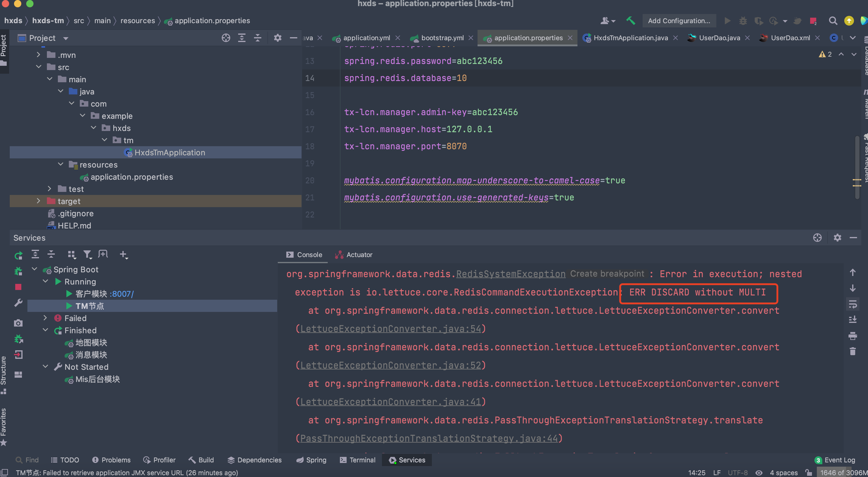
Task: Click memory indicator 1646 of 3096M
Action: pyautogui.click(x=842, y=472)
